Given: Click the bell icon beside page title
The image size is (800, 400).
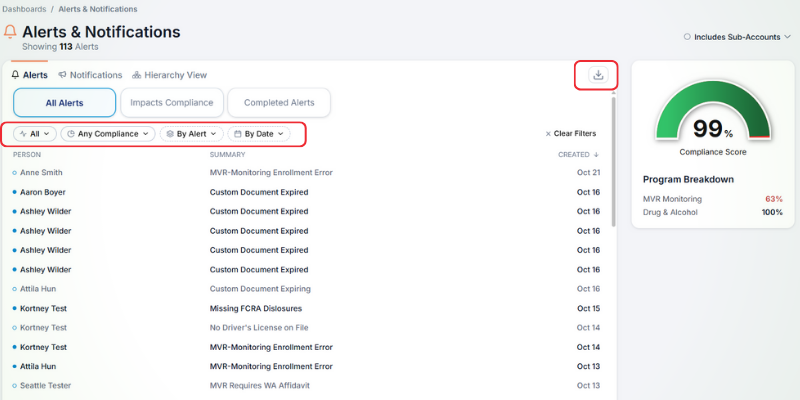Looking at the screenshot, I should 10,32.
